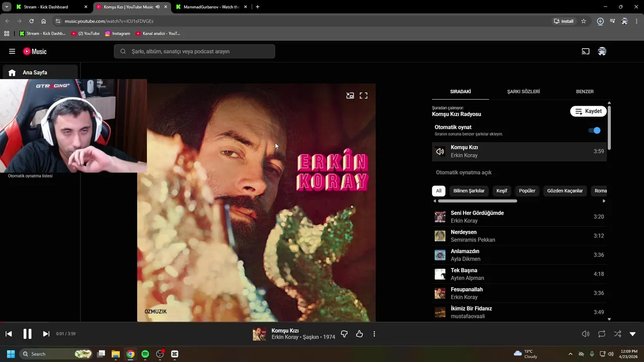Screen dimensions: 644x362
Task: Enter fullscreen on album art
Action: 364,96
